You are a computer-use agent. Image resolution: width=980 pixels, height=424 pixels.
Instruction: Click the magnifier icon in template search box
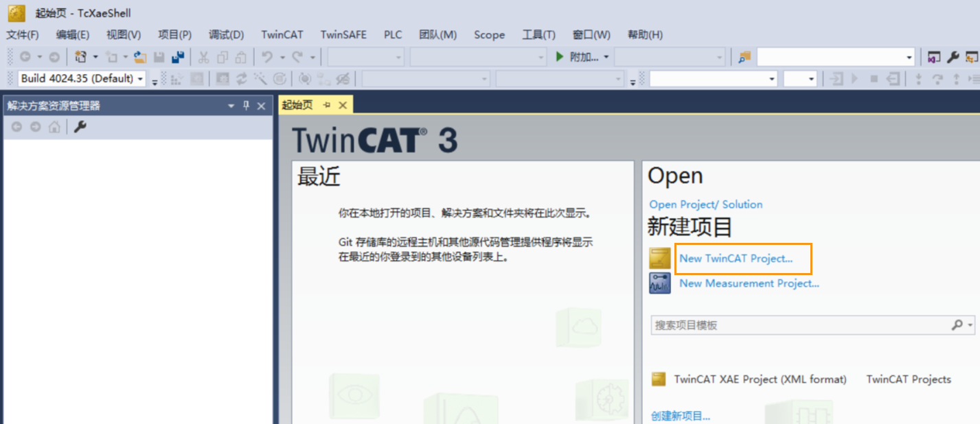[x=957, y=325]
